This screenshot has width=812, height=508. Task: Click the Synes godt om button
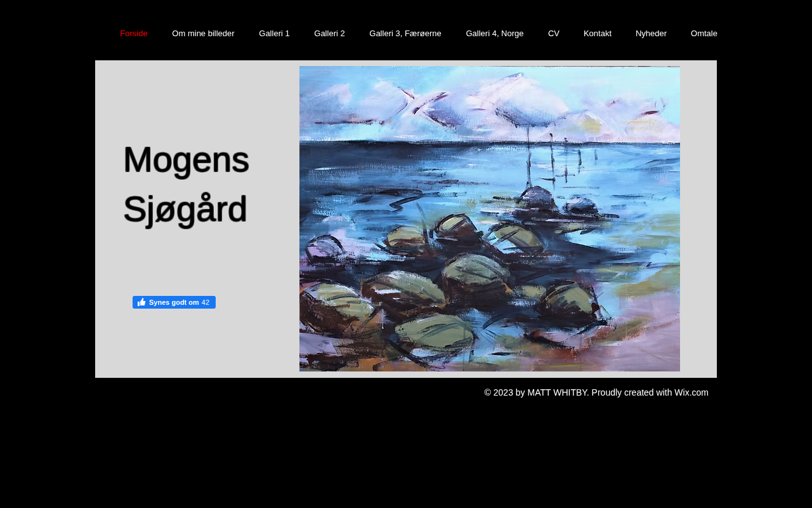pyautogui.click(x=174, y=302)
